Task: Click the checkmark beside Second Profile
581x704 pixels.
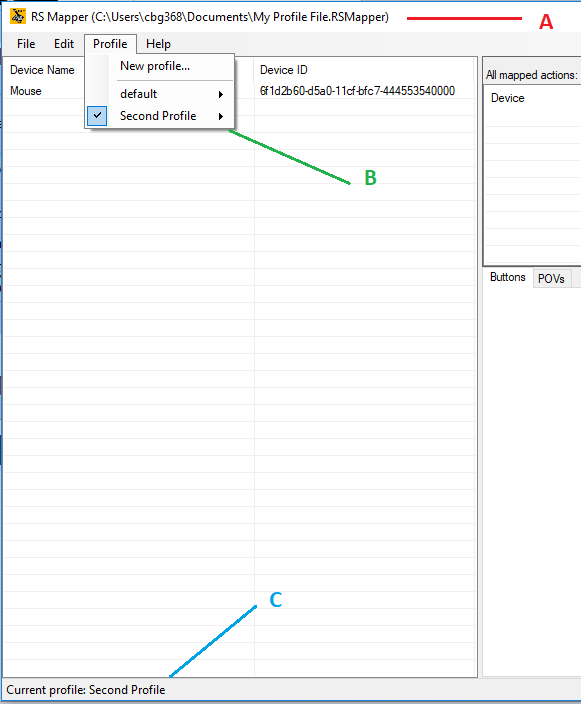Action: tap(97, 116)
